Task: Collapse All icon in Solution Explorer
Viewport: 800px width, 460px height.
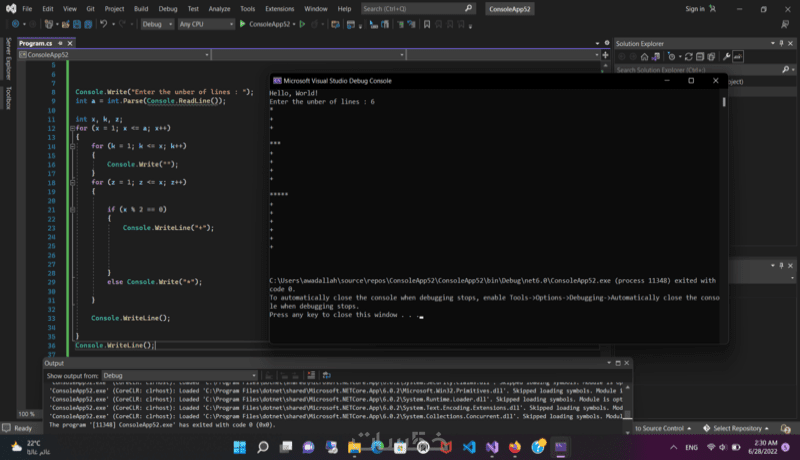Action: tap(700, 57)
